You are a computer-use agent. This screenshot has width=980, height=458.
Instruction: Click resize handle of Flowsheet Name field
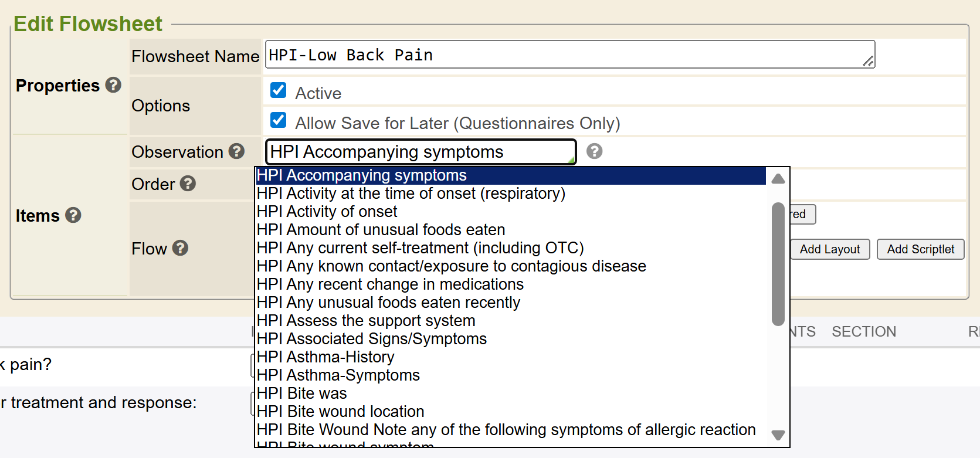pos(869,61)
